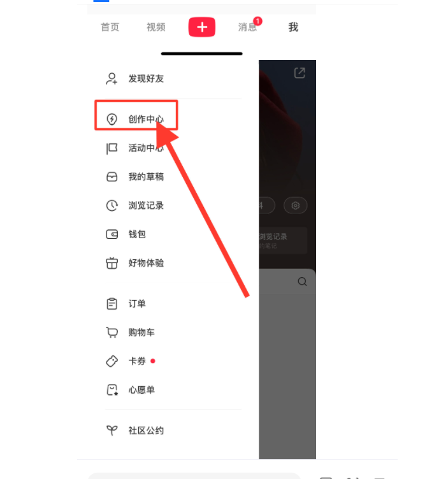Click the settings gear icon

click(x=295, y=205)
